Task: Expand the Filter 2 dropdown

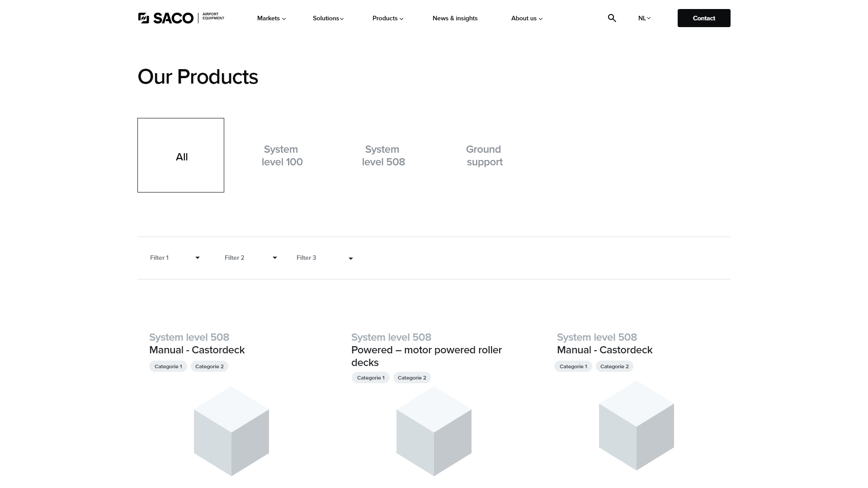Action: coord(251,258)
